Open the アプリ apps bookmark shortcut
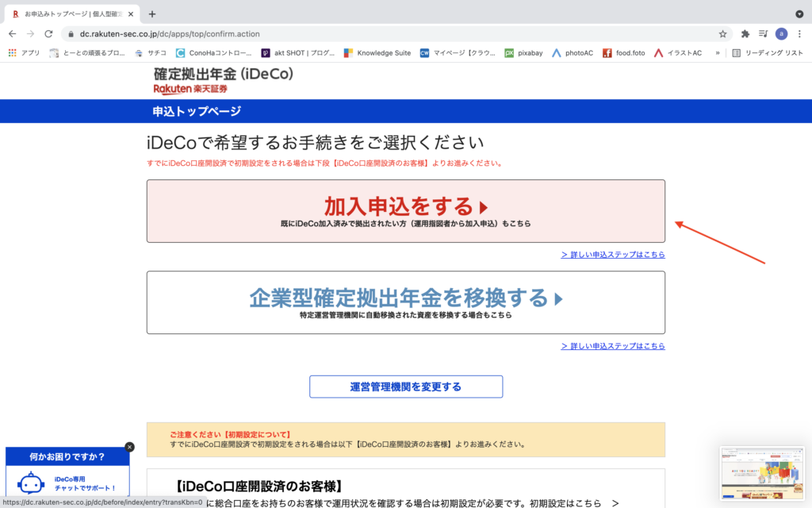 tap(24, 53)
